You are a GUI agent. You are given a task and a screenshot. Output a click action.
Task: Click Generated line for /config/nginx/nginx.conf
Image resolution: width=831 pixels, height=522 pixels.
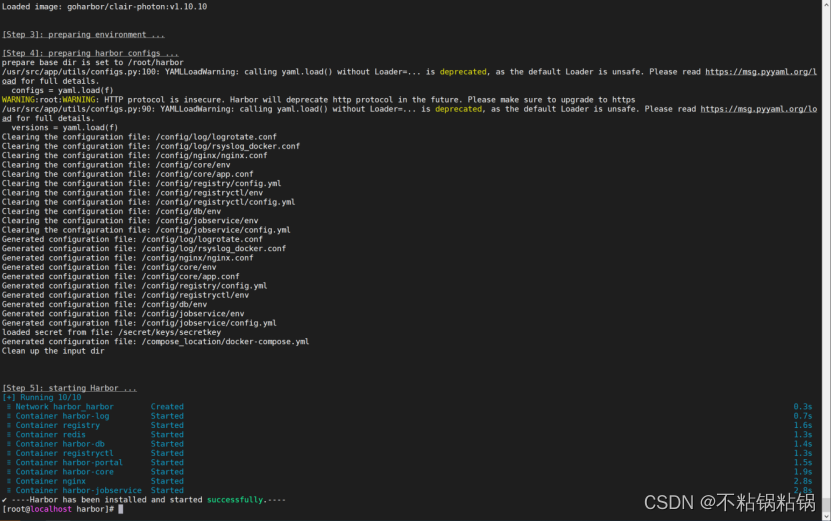click(x=127, y=258)
